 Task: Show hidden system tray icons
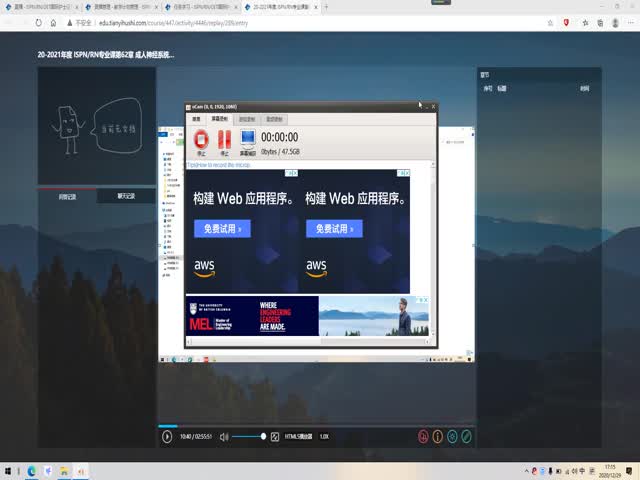coord(527,471)
